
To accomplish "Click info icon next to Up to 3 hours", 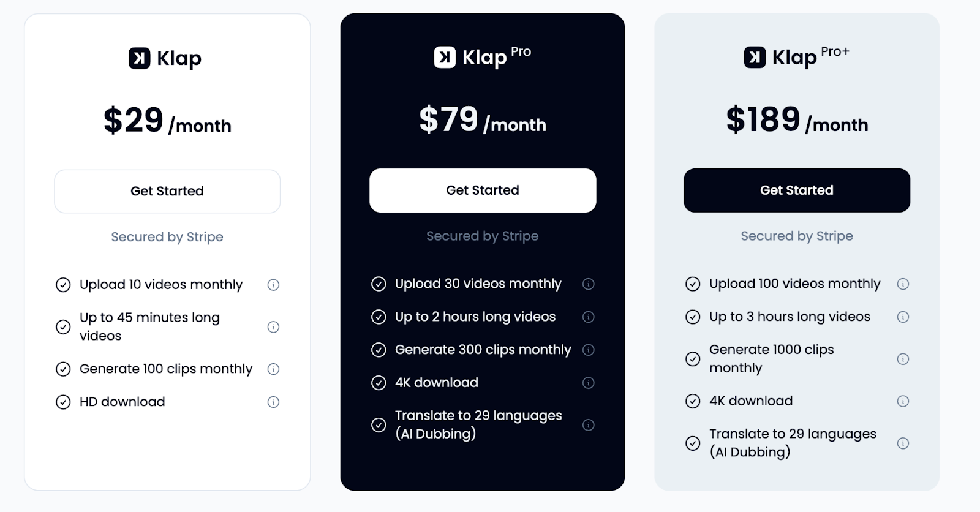I will tap(903, 317).
